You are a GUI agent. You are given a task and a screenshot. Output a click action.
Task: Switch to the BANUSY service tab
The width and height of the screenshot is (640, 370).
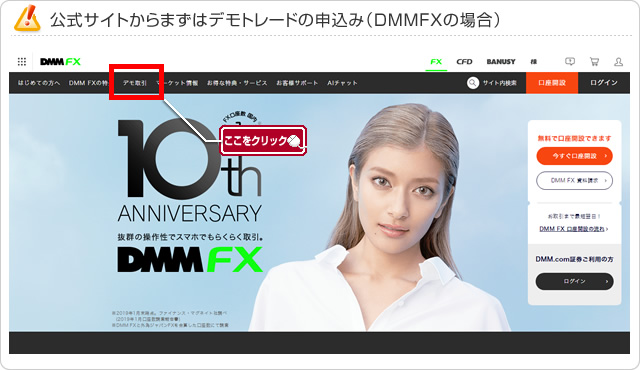click(x=501, y=62)
